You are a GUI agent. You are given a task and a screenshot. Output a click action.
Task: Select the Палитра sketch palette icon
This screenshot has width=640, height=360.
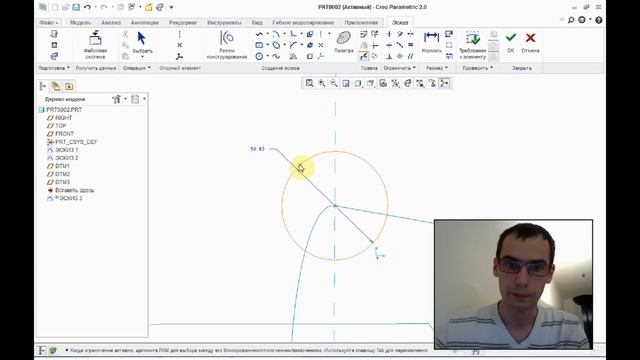pyautogui.click(x=344, y=38)
